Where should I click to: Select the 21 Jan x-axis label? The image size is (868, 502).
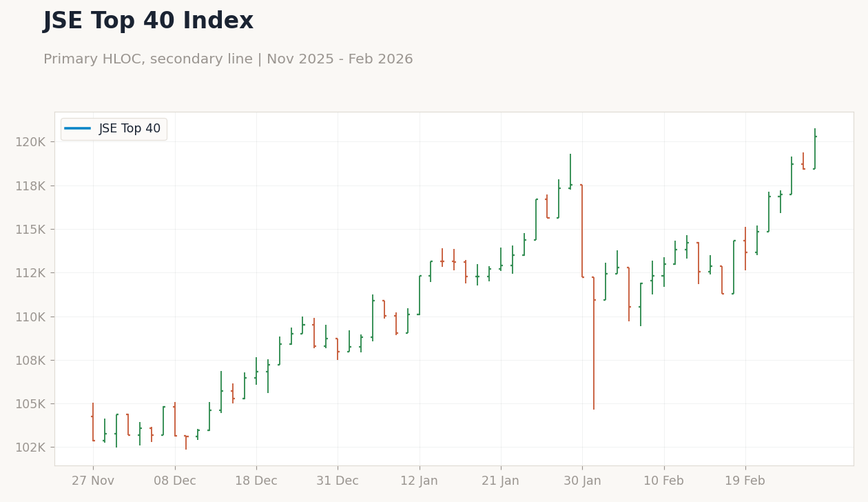click(x=501, y=481)
